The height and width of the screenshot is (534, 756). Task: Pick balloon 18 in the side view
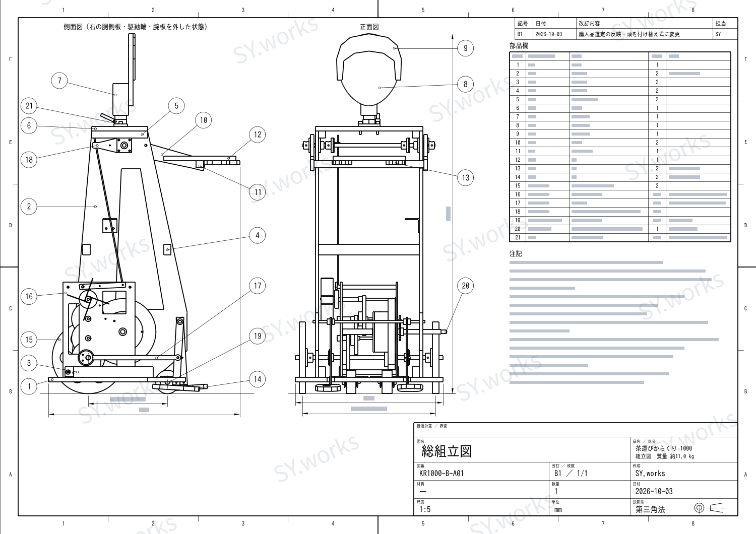pos(29,160)
